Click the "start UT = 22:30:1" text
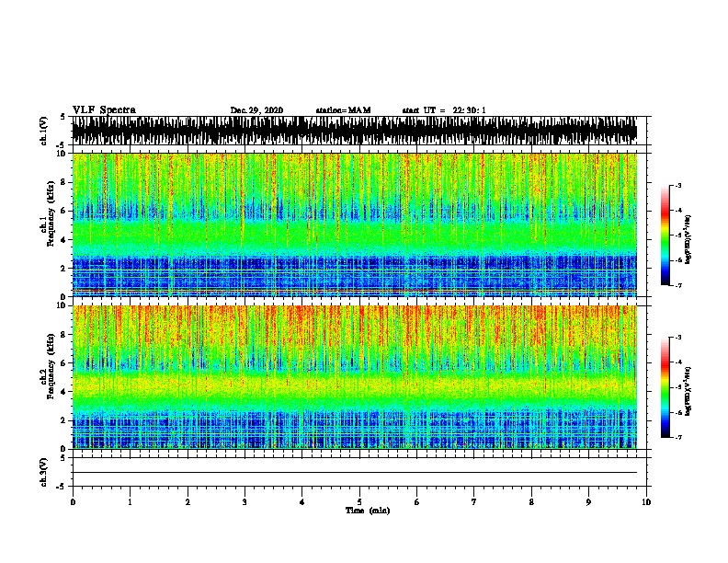Viewport: 728px width, 563px height. (444, 110)
